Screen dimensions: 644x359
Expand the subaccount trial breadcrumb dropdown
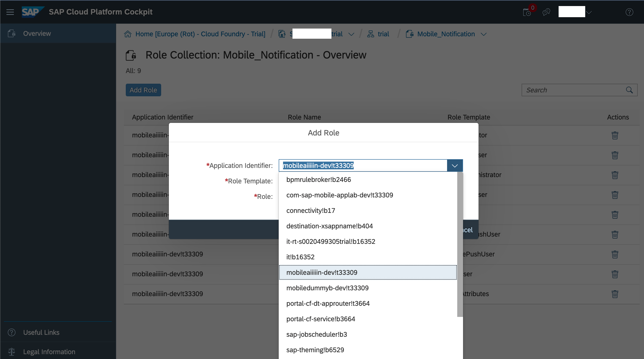point(351,34)
